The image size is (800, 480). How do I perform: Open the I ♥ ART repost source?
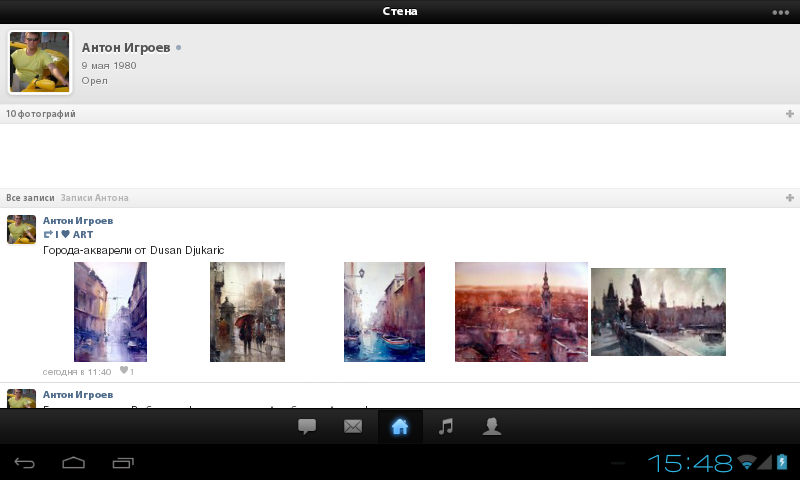click(x=74, y=234)
